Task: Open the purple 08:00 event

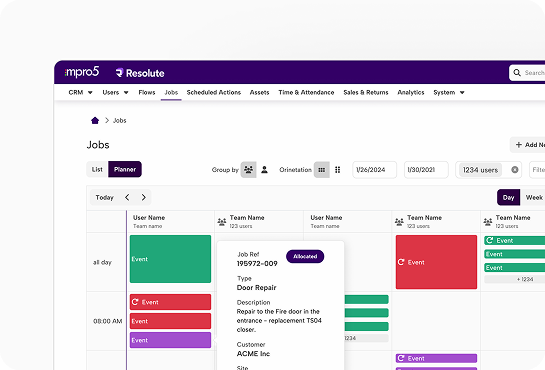Action: pyautogui.click(x=170, y=340)
